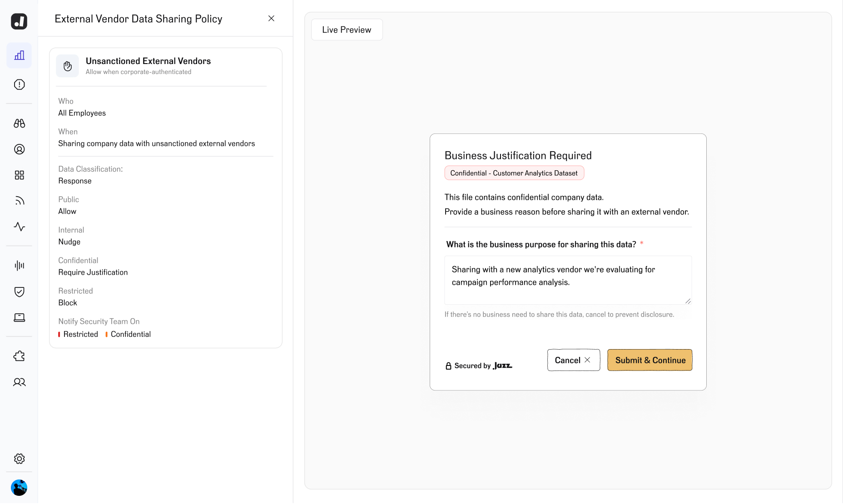Viewport: 843px width, 504px height.
Task: Select the Live Preview tab
Action: 347,30
